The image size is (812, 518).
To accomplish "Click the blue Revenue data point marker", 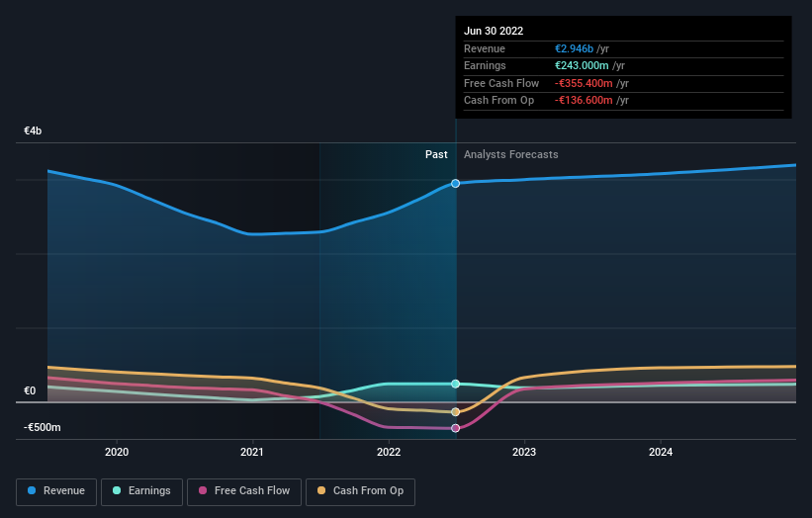I will (455, 183).
